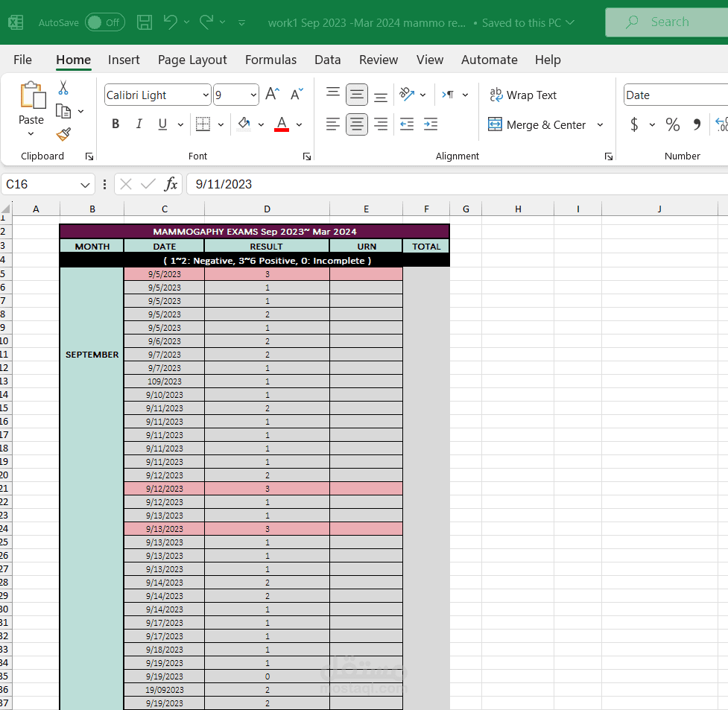This screenshot has width=728, height=710.
Task: Toggle Italic formatting
Action: click(139, 124)
